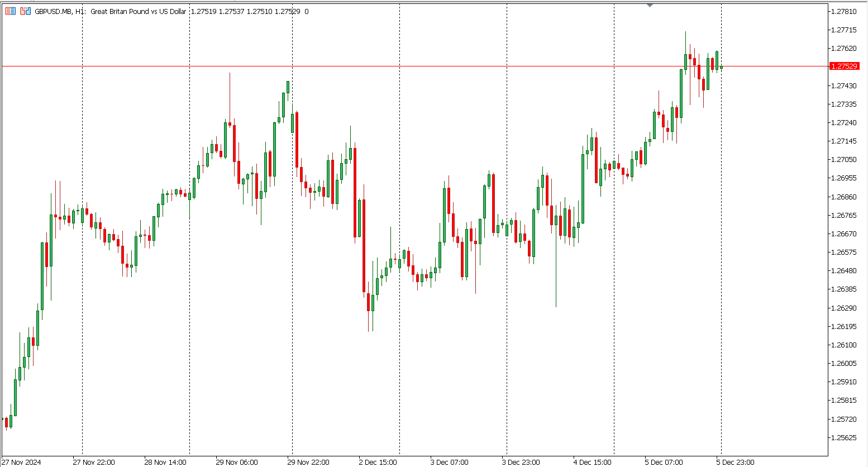Select price scale value 1.26195
Viewport: 868px width, 467px height.
[844, 327]
